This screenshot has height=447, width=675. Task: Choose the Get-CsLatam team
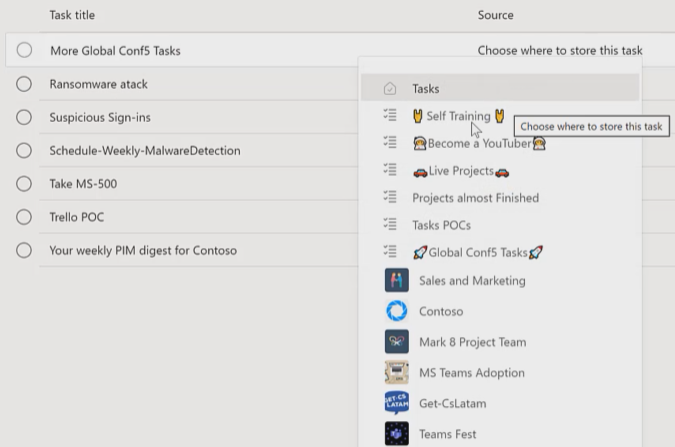(x=500, y=403)
